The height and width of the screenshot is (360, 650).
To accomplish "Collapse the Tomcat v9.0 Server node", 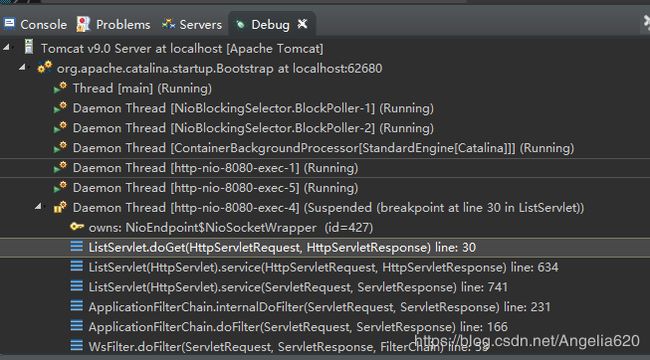I will tap(6, 47).
